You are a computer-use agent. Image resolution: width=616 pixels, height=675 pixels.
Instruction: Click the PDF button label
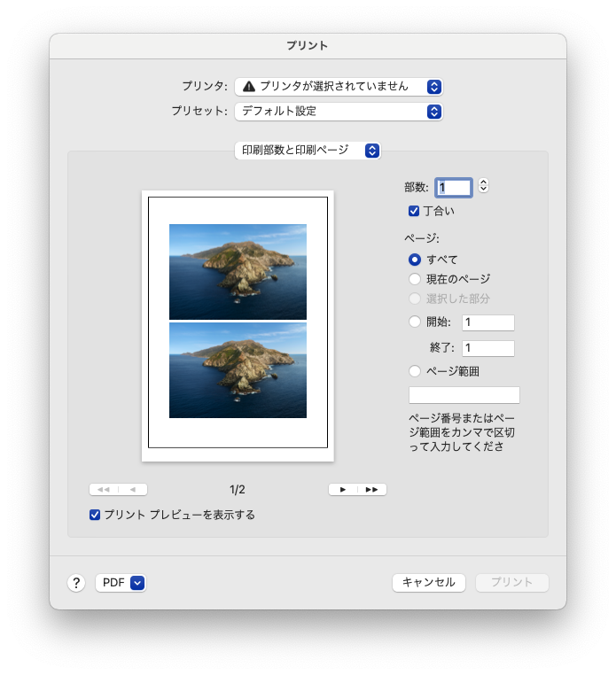pyautogui.click(x=113, y=583)
